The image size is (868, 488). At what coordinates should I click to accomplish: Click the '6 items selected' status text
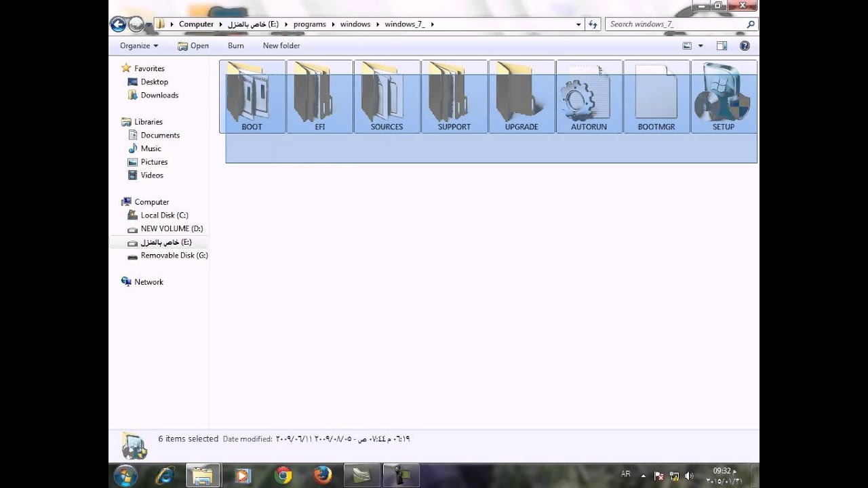pyautogui.click(x=189, y=439)
